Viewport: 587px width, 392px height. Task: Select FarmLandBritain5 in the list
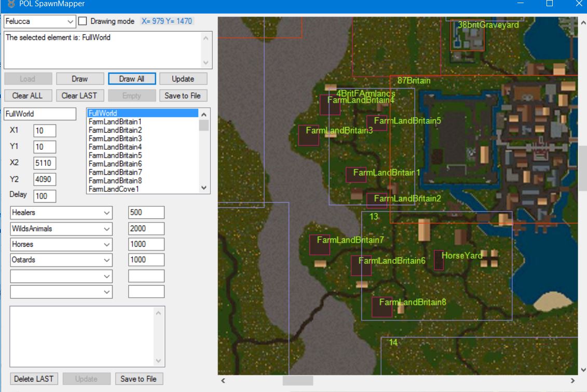143,155
